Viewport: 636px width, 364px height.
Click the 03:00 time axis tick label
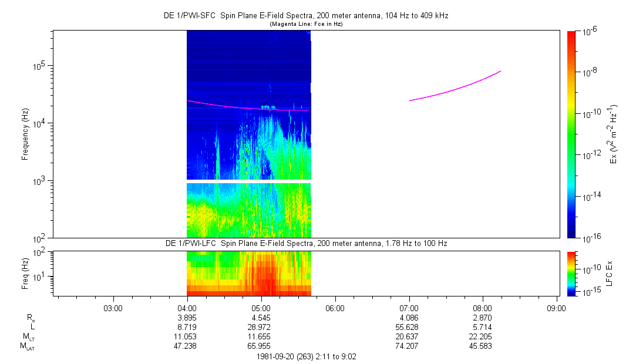click(x=113, y=307)
